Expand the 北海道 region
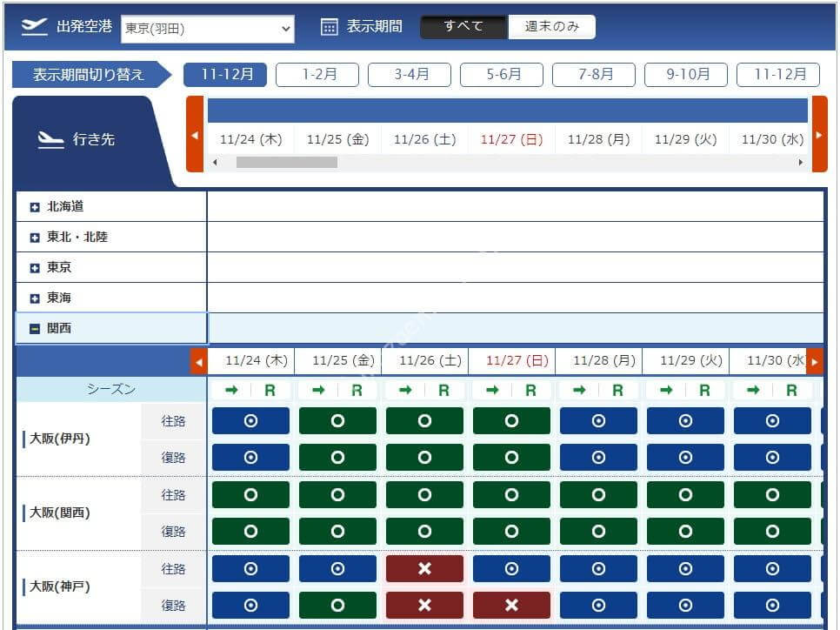The width and height of the screenshot is (840, 630). coord(36,207)
